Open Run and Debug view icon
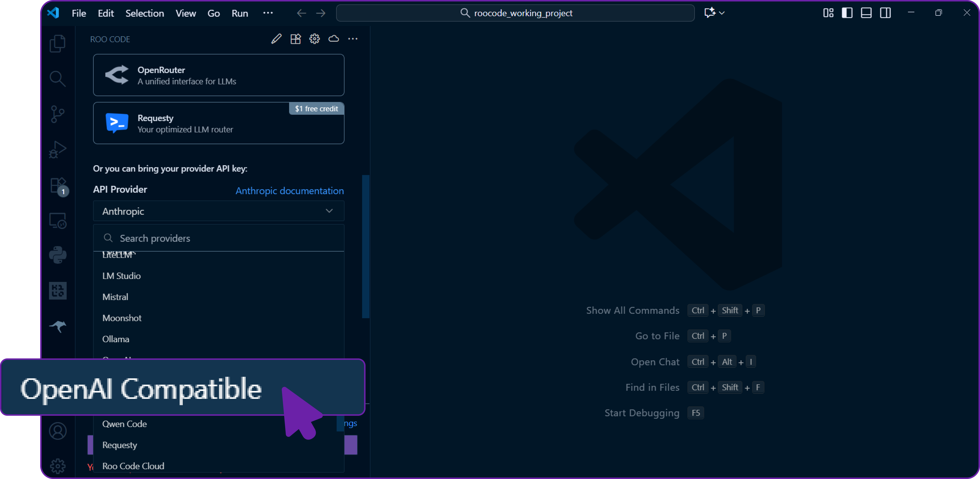 [x=57, y=149]
